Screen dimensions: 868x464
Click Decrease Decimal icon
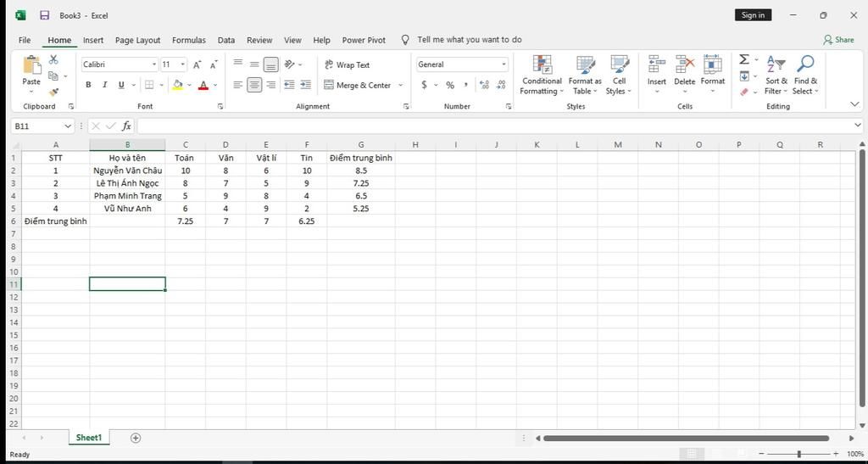pos(501,85)
